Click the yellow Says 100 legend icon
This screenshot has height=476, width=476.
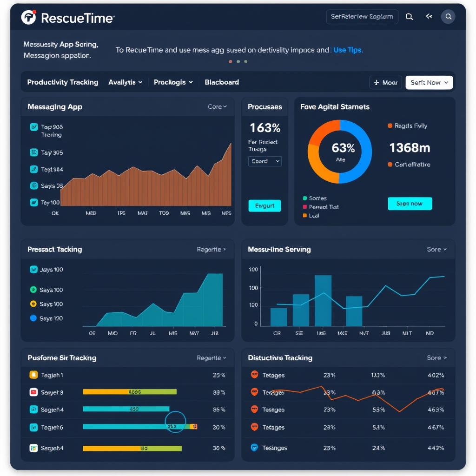point(33,304)
